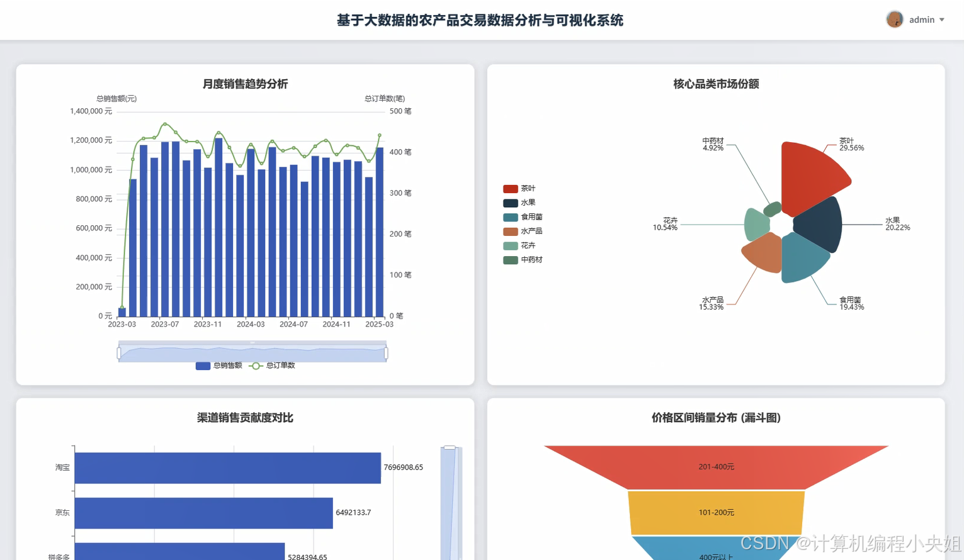The width and height of the screenshot is (964, 560).
Task: Toggle 水果 legend item in pie chart
Action: (519, 203)
